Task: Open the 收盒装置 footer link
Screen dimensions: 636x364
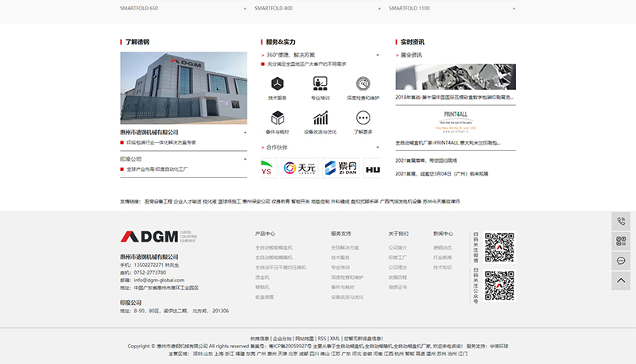Action: tap(265, 297)
